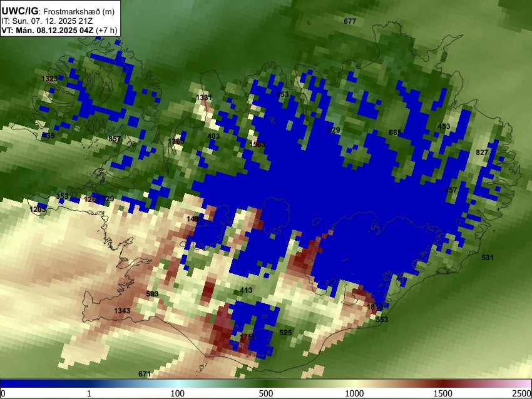The width and height of the screenshot is (532, 399).
Task: Click the 1365 value label on the map
Action: tap(176, 141)
